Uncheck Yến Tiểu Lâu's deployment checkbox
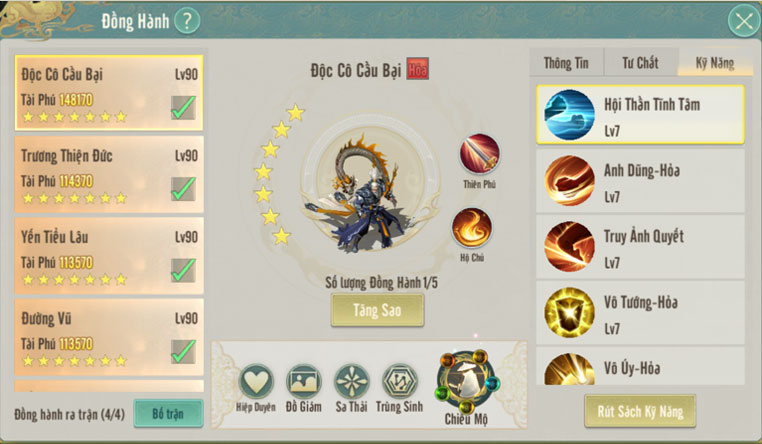762x444 pixels. [184, 270]
